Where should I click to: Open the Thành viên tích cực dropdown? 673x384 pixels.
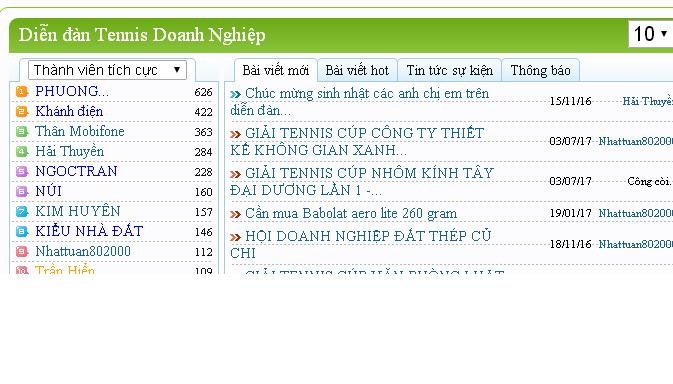tap(107, 70)
